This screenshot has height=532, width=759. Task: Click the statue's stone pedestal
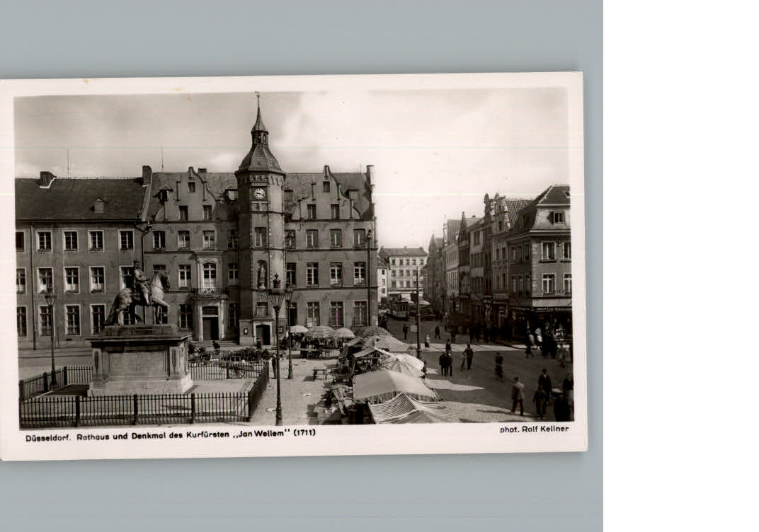point(135,361)
